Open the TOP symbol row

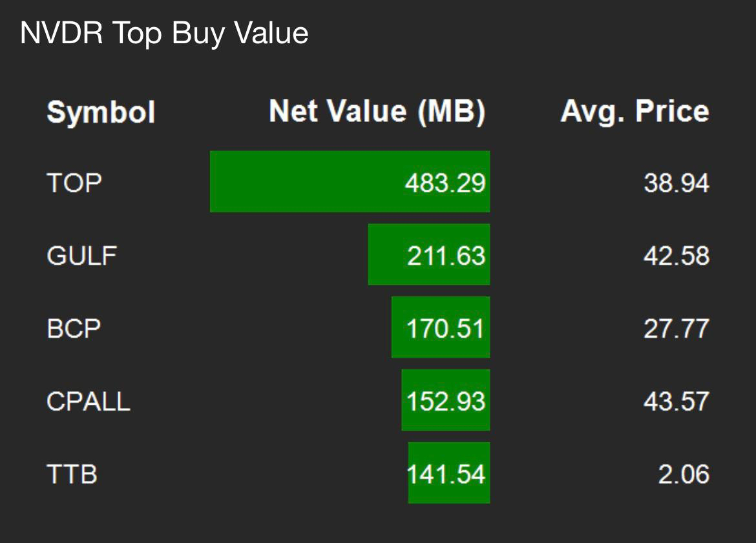pyautogui.click(x=74, y=183)
